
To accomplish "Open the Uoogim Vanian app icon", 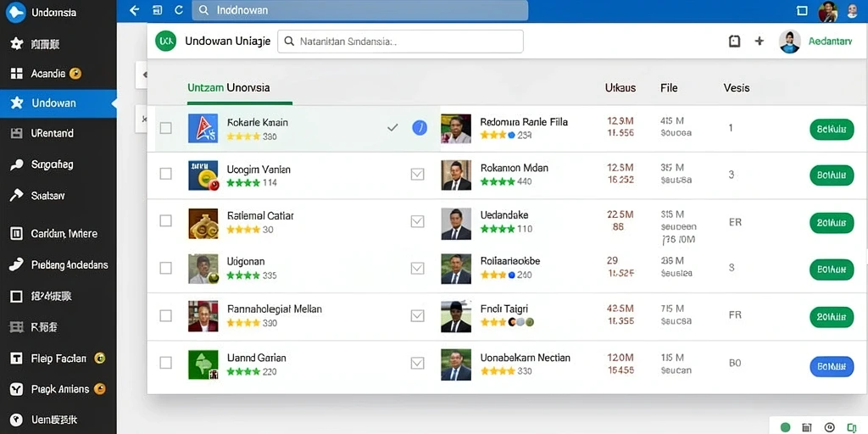I will (203, 175).
